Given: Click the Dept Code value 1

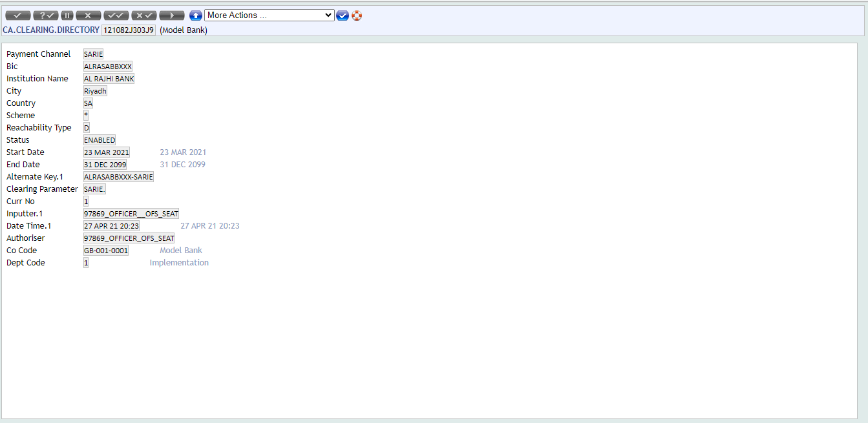Looking at the screenshot, I should tap(86, 263).
